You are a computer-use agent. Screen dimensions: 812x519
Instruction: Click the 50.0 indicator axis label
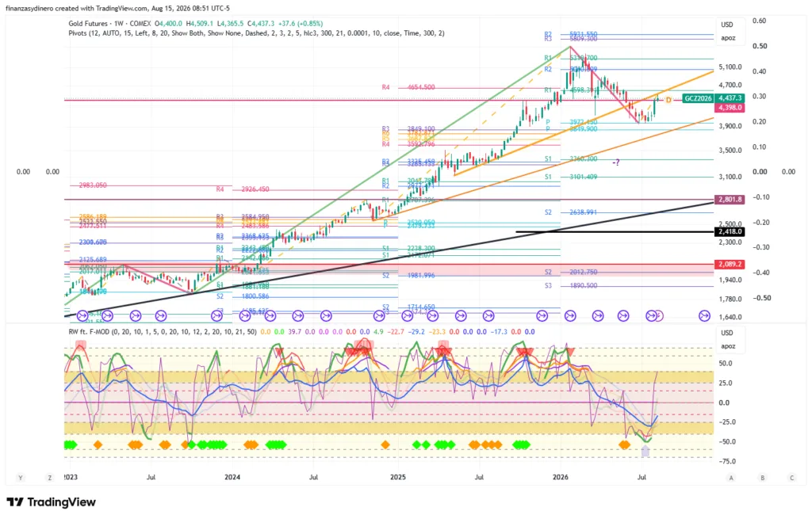(725, 363)
